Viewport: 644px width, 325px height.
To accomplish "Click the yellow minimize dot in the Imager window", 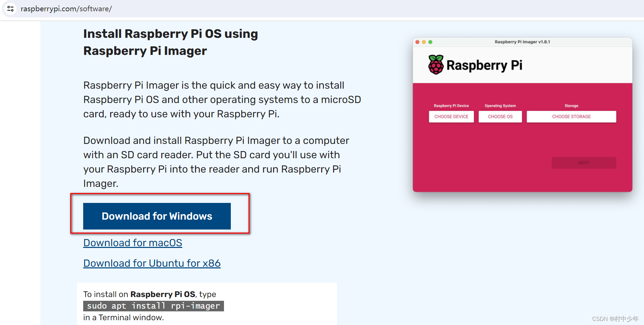I will pos(424,42).
